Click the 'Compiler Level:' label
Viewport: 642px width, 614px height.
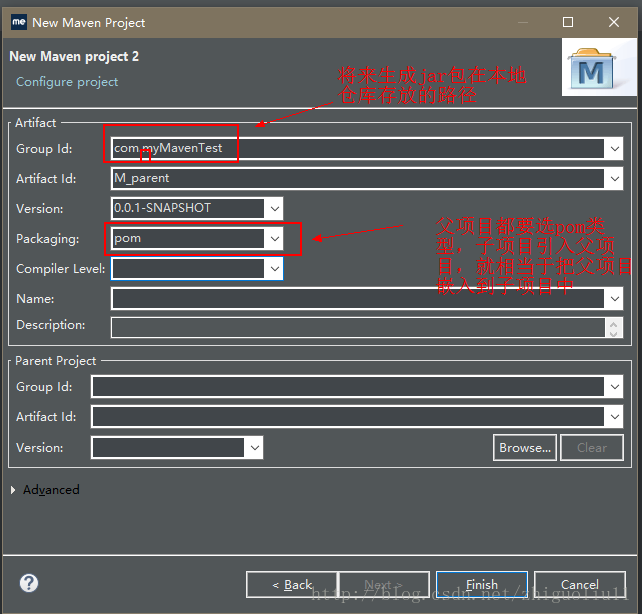coord(61,269)
